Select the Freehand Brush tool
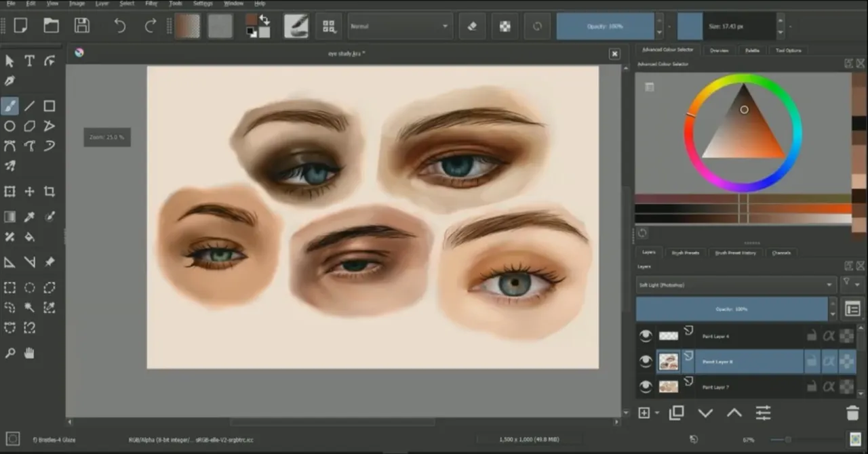Screen dimensions: 868x454 click(x=9, y=106)
